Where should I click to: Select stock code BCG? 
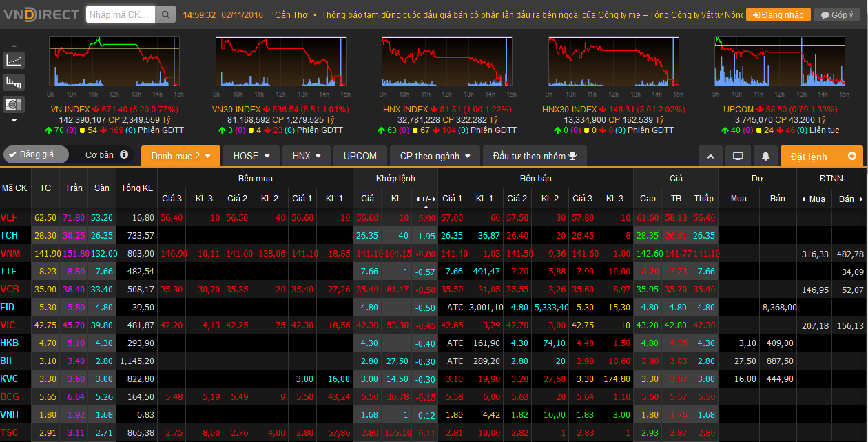point(10,396)
